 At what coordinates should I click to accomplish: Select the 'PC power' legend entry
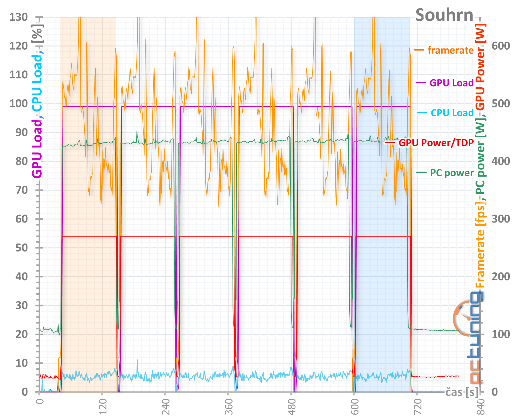452,173
